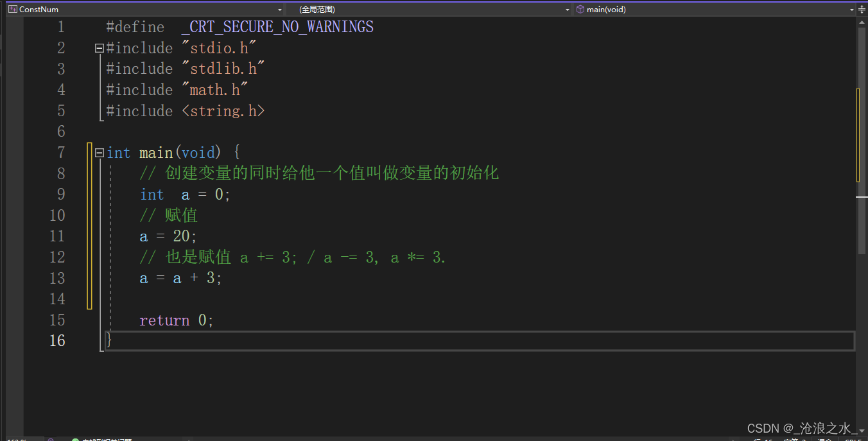Click line number 6
The image size is (868, 441).
click(61, 132)
